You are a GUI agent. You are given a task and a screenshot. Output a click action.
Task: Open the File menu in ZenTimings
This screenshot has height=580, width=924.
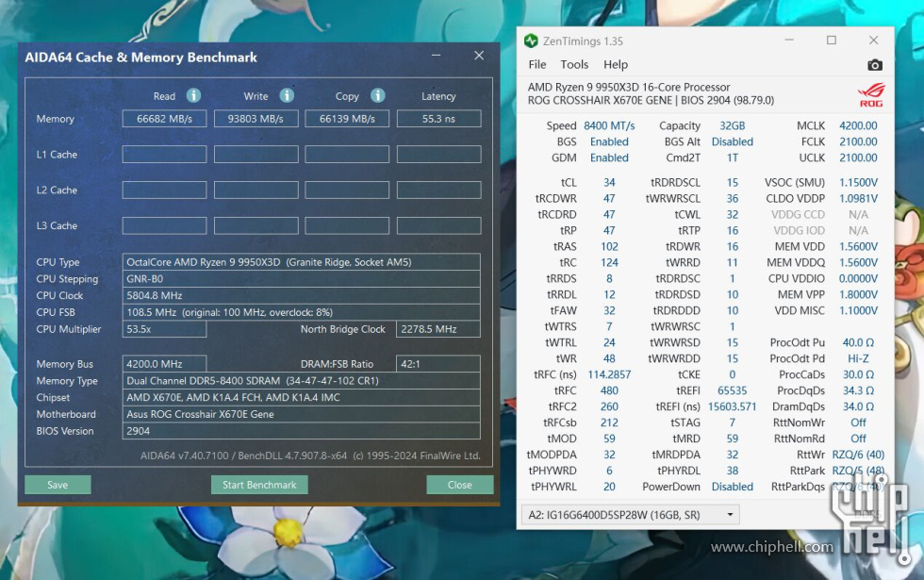click(x=536, y=64)
